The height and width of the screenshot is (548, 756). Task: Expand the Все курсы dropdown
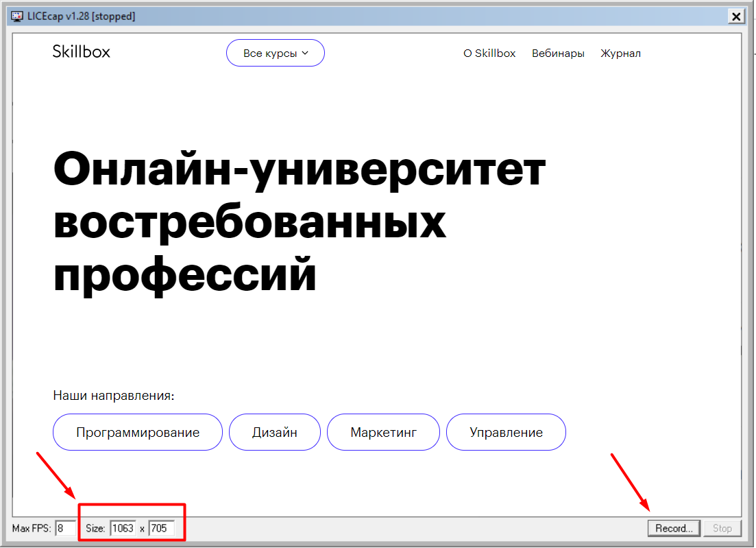click(275, 53)
